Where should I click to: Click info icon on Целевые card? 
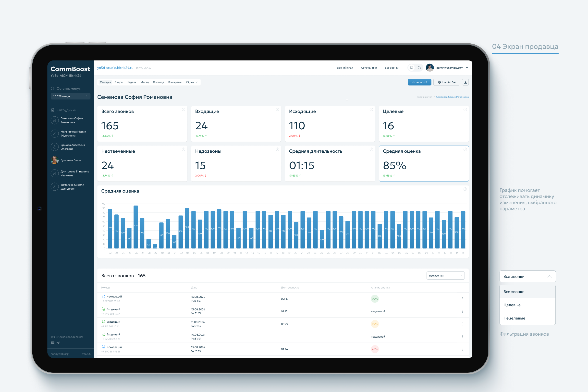point(465,110)
